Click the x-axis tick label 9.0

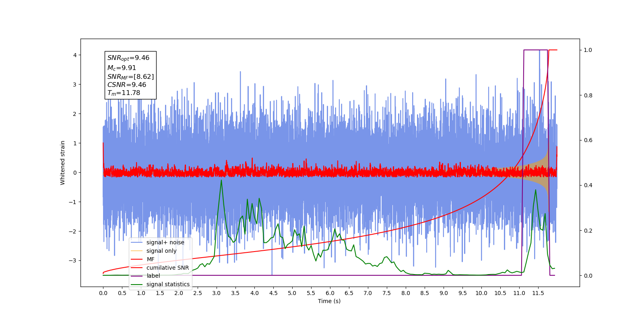click(x=444, y=293)
